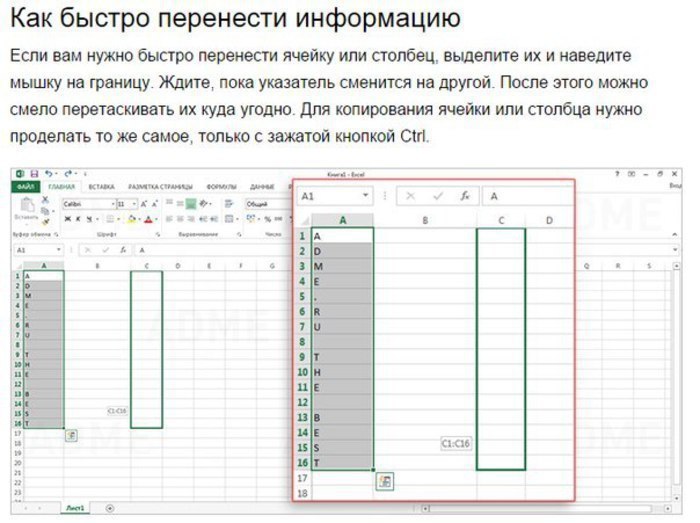Toggle italic К formatting
700x523 pixels.
click(76, 218)
